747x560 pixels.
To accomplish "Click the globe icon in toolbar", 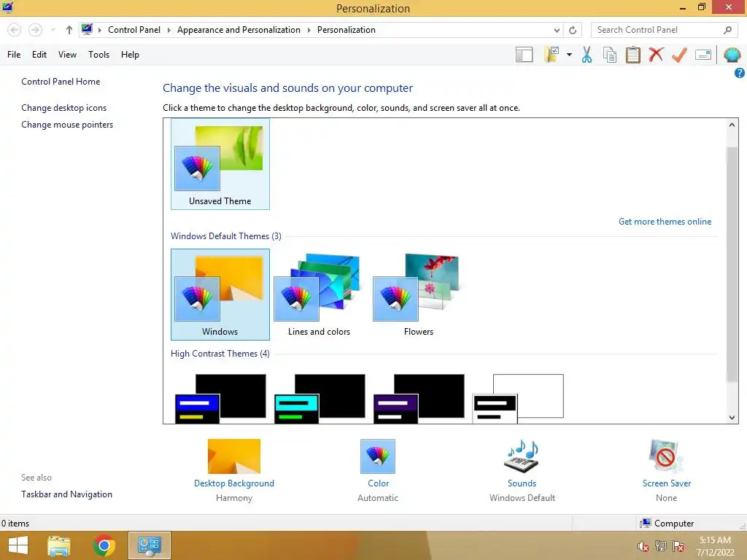I will 732,55.
